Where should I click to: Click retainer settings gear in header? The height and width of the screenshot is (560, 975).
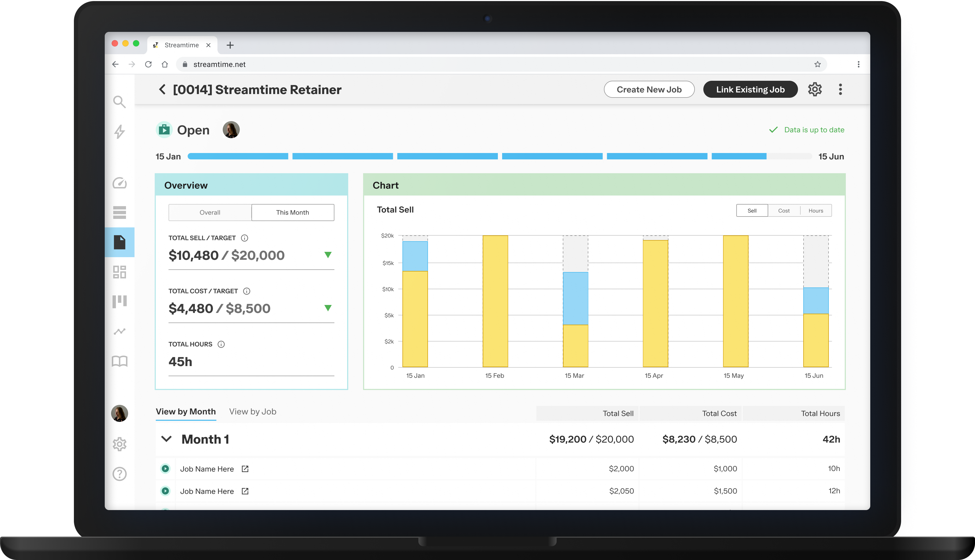point(814,89)
